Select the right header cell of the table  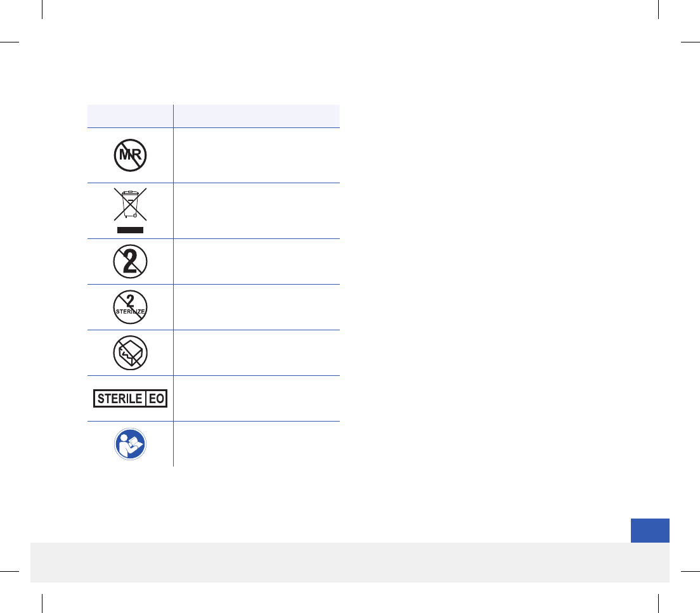click(x=257, y=116)
